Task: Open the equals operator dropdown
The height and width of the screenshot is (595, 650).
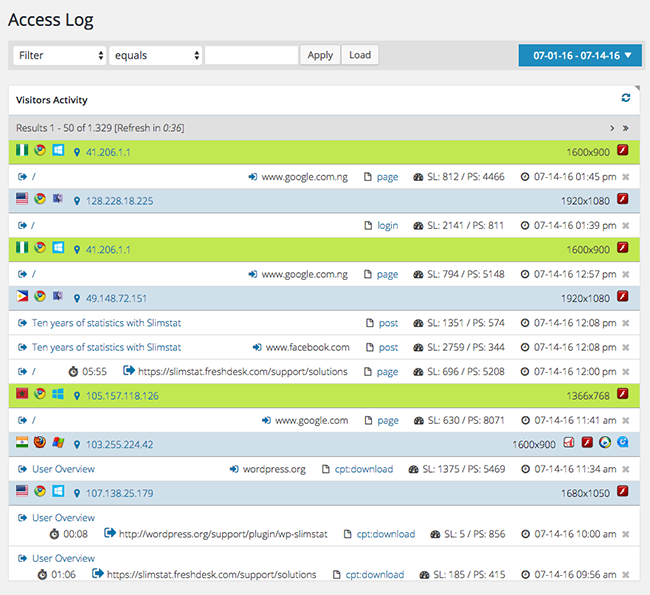Action: [x=155, y=55]
